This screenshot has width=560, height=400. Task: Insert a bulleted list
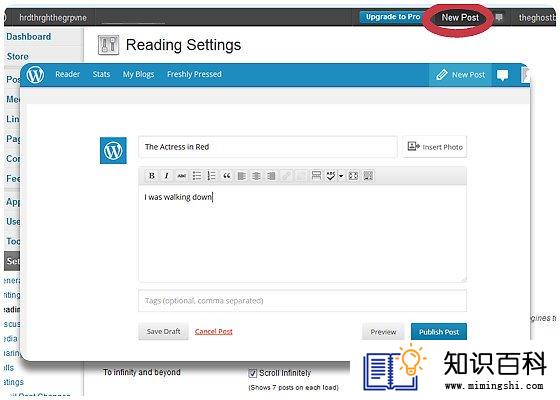(197, 176)
